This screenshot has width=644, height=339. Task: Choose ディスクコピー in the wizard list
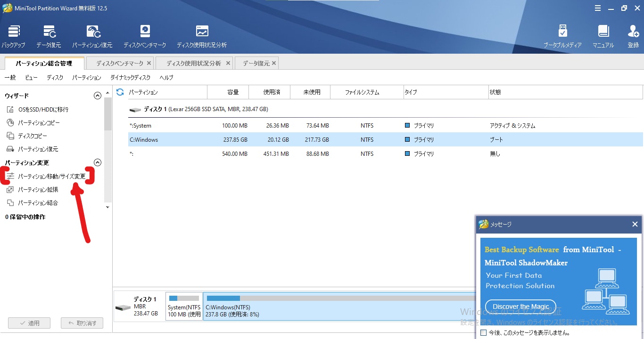click(x=27, y=136)
